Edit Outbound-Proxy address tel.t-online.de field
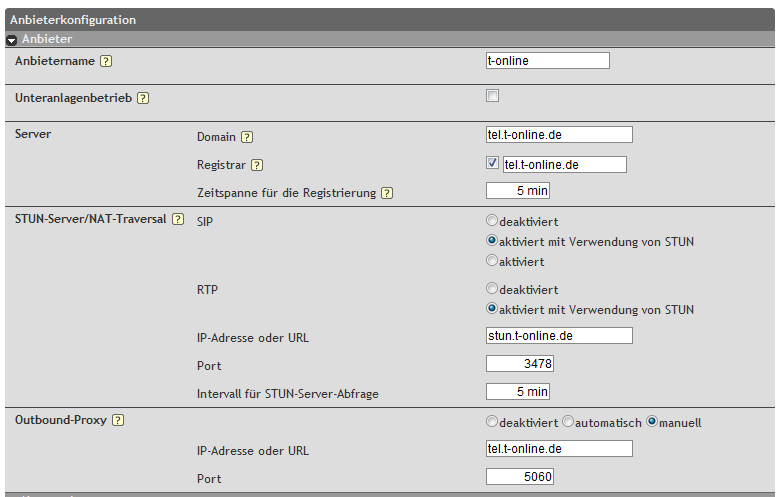 click(x=559, y=449)
